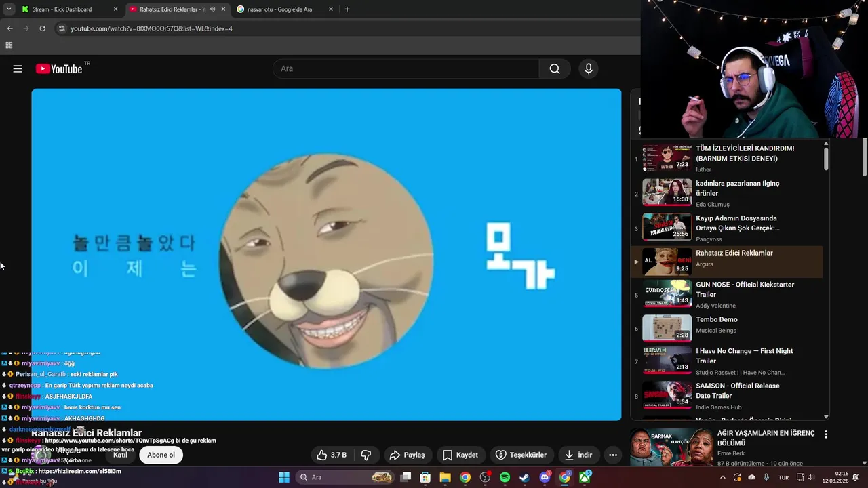Subscribe using the Abone ol button
The height and width of the screenshot is (488, 868).
coord(161,455)
